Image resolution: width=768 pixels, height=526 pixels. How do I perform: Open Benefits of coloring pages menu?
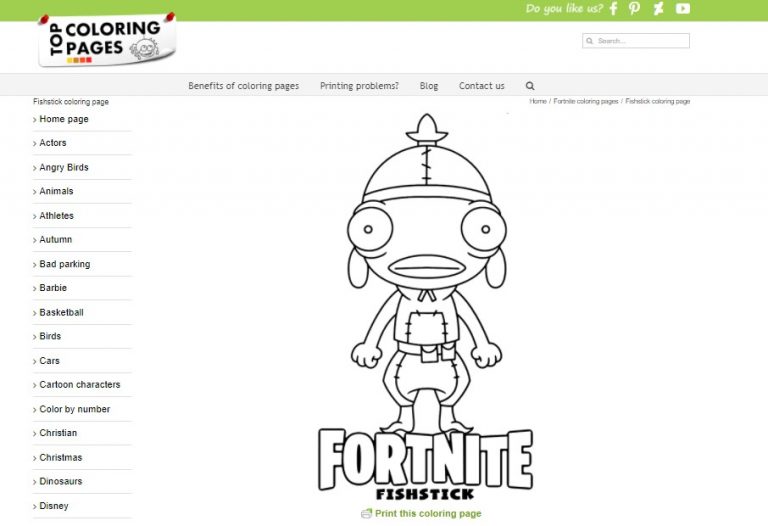pos(243,86)
